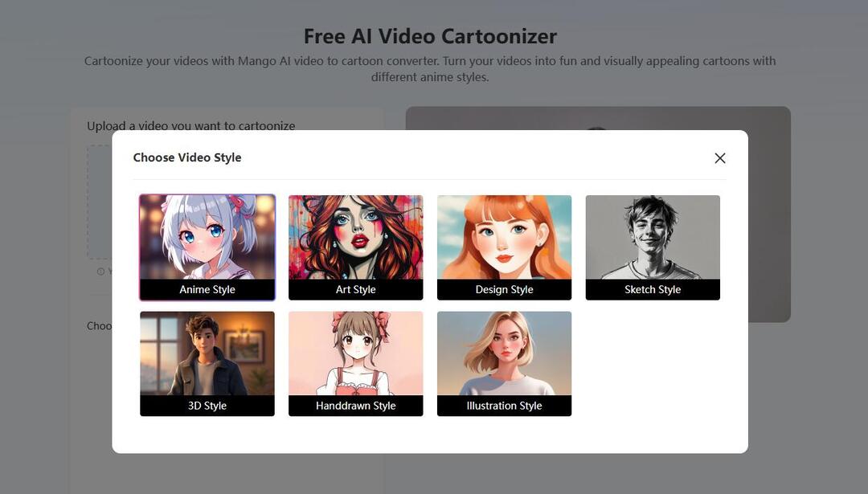Click the Art Style redhead preview image
This screenshot has height=494, width=868.
click(355, 237)
